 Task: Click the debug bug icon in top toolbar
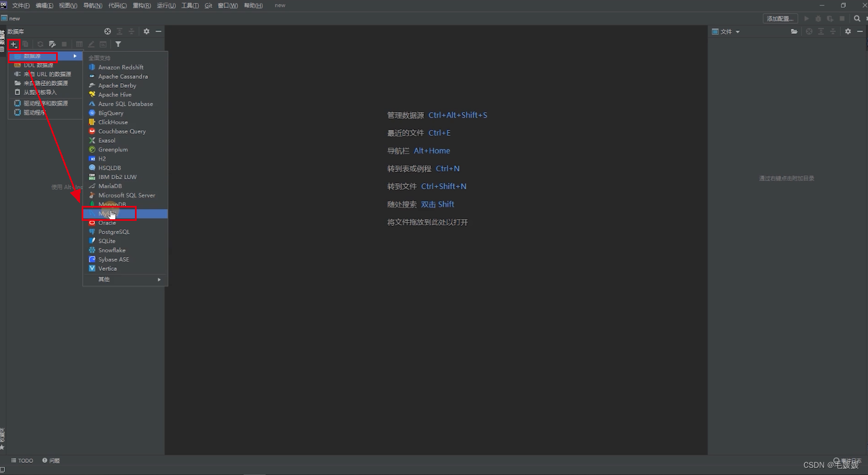[818, 19]
